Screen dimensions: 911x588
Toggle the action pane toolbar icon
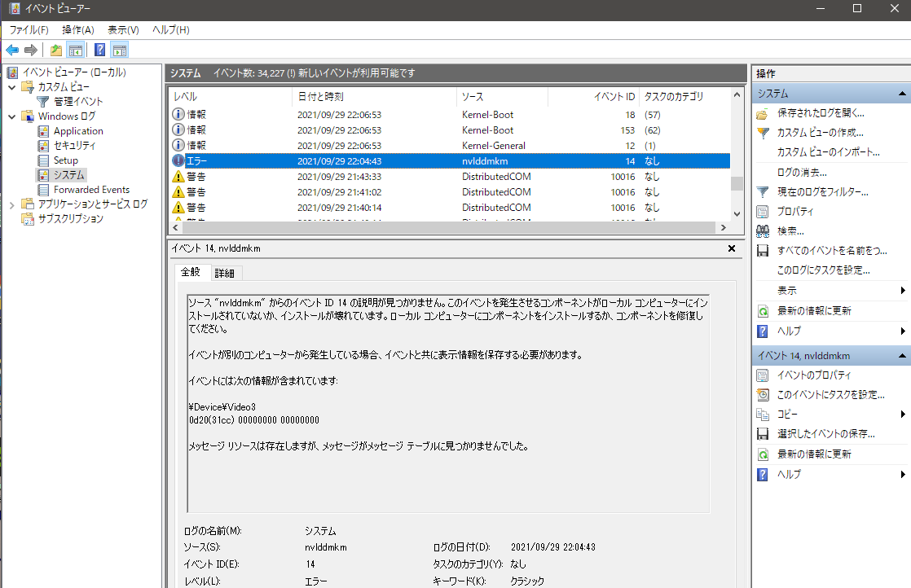(120, 50)
